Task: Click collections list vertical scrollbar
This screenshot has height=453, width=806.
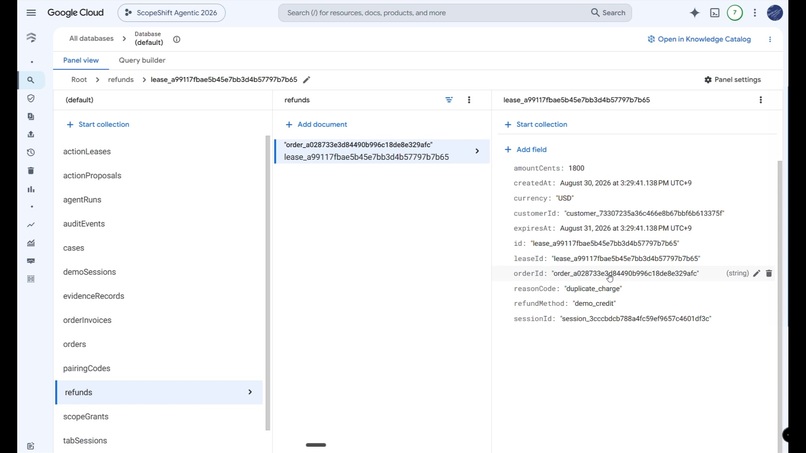Action: click(x=268, y=283)
